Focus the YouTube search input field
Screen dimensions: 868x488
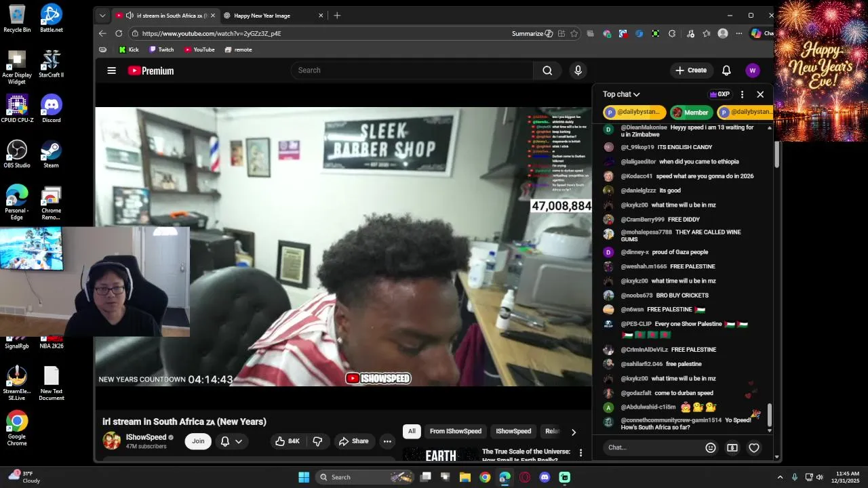[412, 70]
